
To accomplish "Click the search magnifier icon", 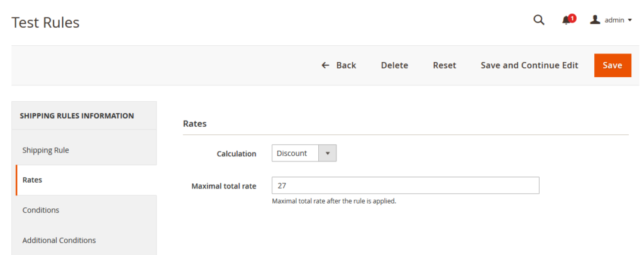I will 538,20.
